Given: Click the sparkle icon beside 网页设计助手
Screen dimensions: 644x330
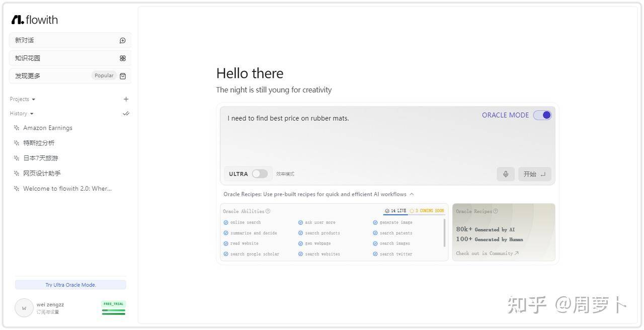Looking at the screenshot, I should (x=17, y=173).
